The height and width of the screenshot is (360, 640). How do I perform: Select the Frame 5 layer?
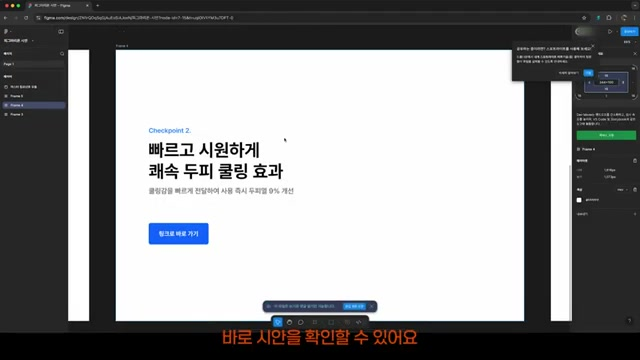click(x=33, y=96)
